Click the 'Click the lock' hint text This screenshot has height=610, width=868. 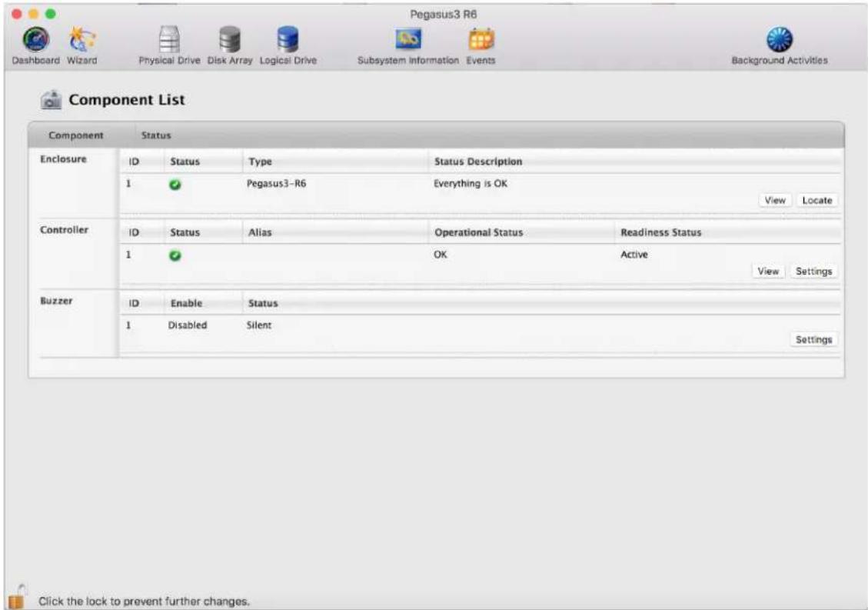144,601
